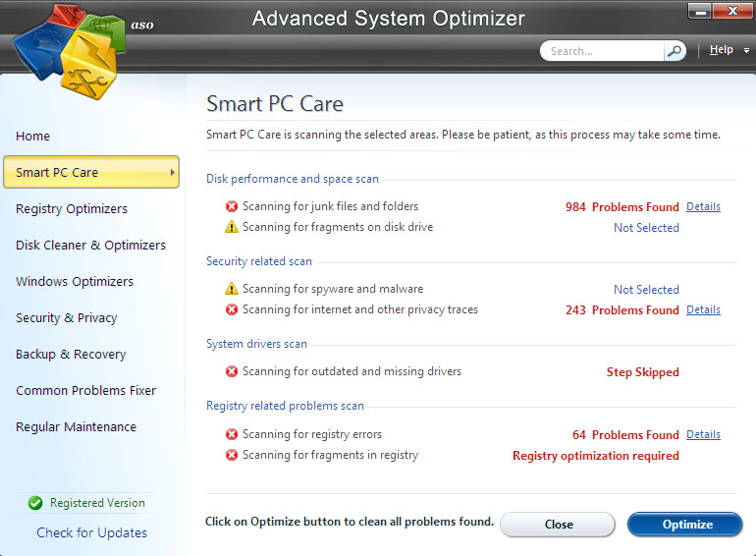Viewport: 756px width, 556px height.
Task: Click "System drivers scan" heading
Action: tap(256, 344)
